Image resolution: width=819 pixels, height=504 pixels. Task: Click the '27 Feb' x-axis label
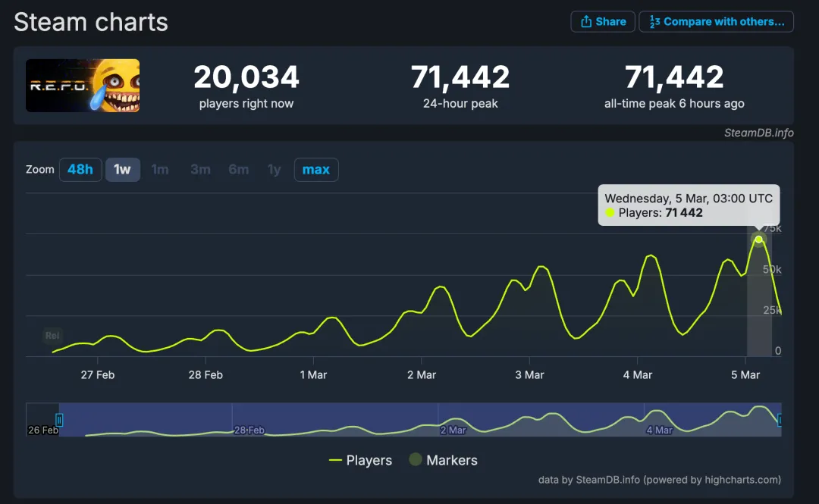click(98, 375)
